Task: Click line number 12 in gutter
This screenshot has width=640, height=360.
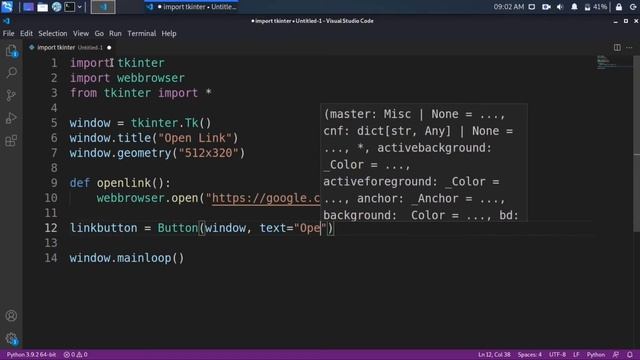Action: [x=51, y=228]
